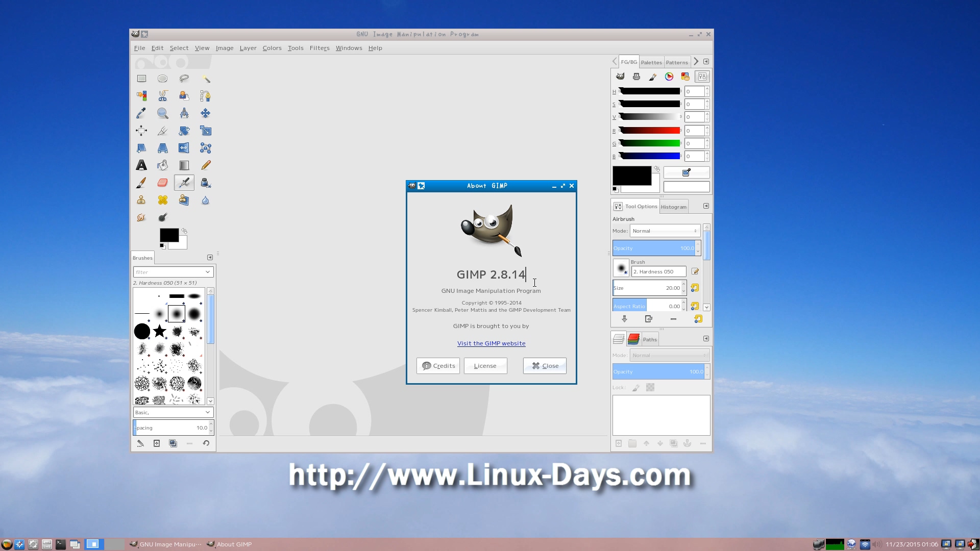Open Airbrush Mode Normal dropdown

pyautogui.click(x=665, y=231)
